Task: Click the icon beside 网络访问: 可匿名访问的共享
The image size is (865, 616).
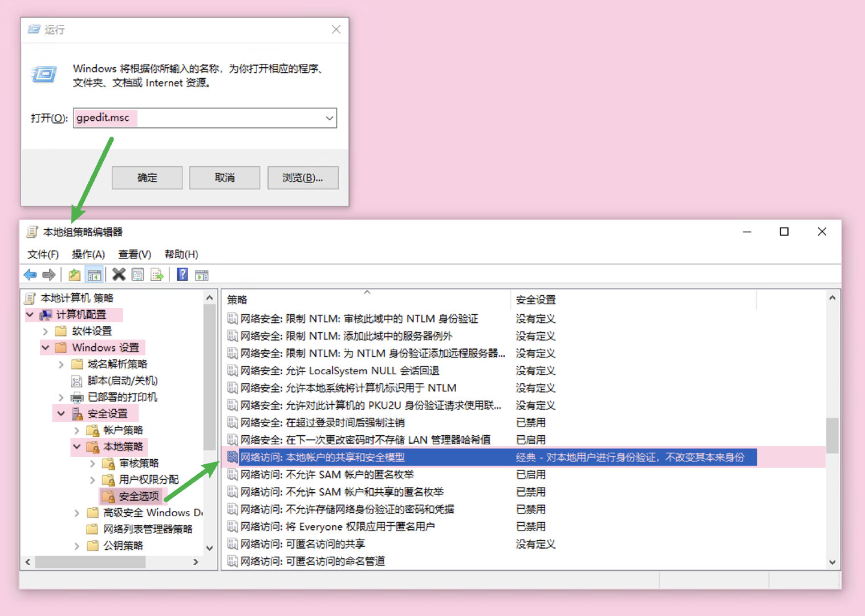Action: pos(232,544)
